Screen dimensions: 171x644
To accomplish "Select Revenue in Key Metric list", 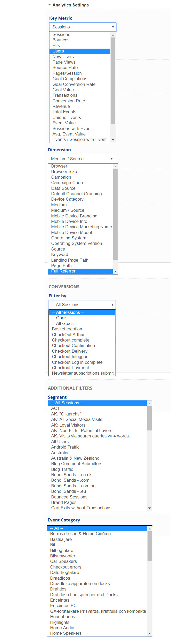I will (x=61, y=106).
